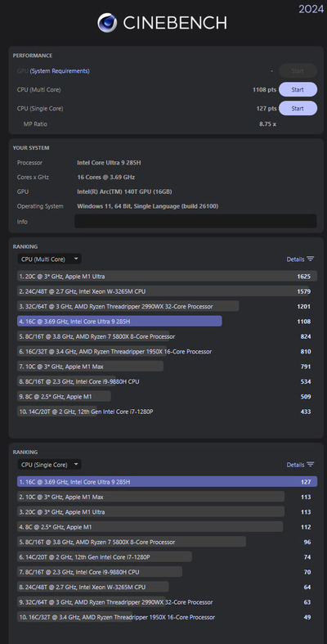The image size is (327, 644).
Task: Click the filter icon beside Single Core Details
Action: [311, 465]
